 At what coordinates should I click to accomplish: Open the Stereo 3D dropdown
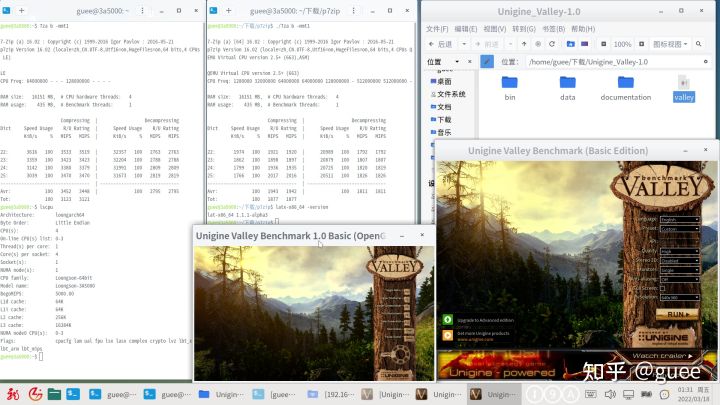click(680, 260)
